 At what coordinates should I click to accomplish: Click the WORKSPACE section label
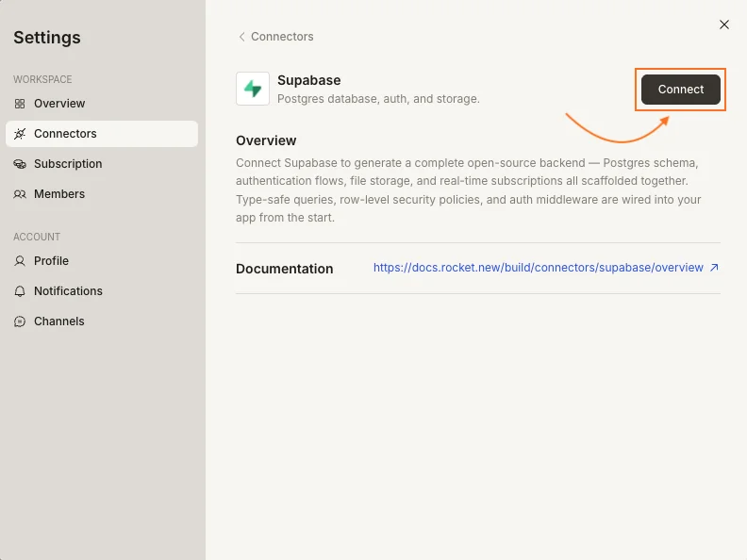[x=42, y=79]
